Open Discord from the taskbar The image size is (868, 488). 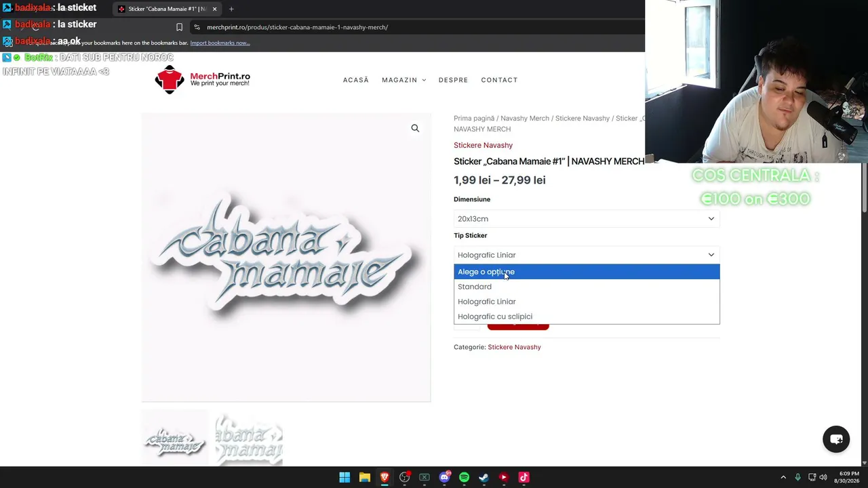(444, 477)
